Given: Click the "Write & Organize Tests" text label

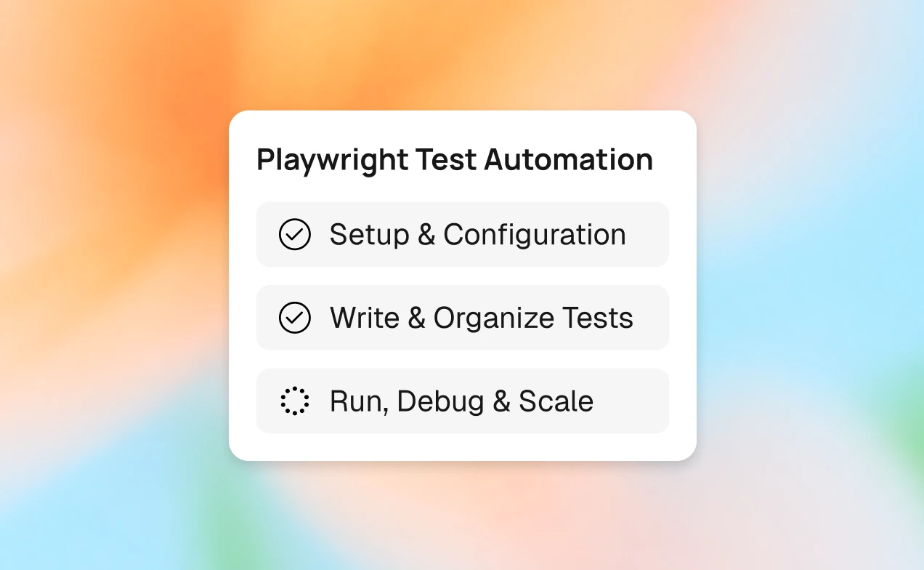Looking at the screenshot, I should [481, 318].
